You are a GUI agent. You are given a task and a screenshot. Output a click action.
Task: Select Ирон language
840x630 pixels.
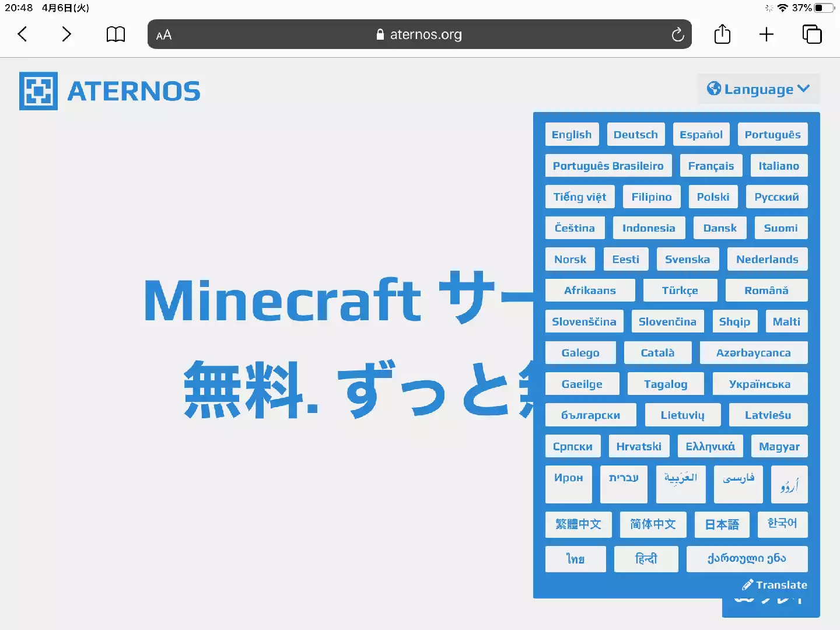pos(569,484)
